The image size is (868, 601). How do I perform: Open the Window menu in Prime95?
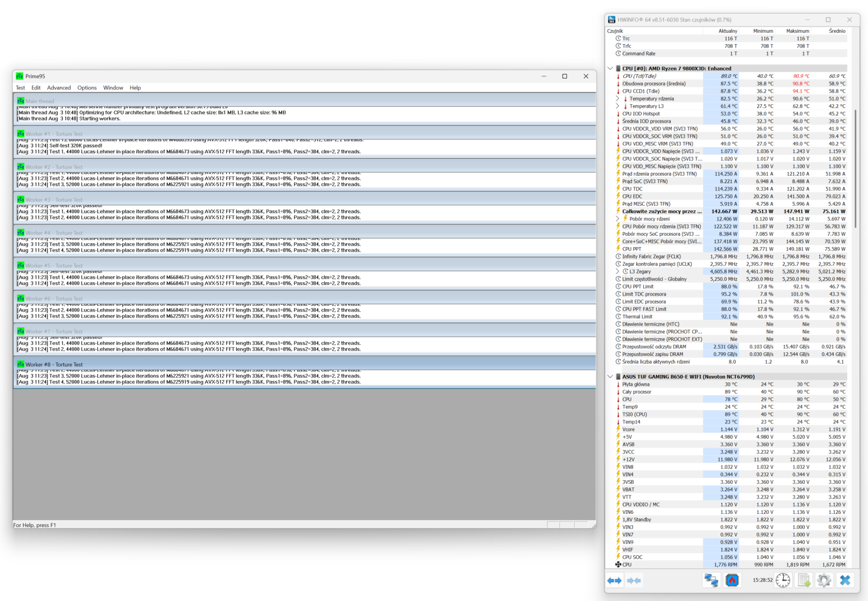pos(113,88)
